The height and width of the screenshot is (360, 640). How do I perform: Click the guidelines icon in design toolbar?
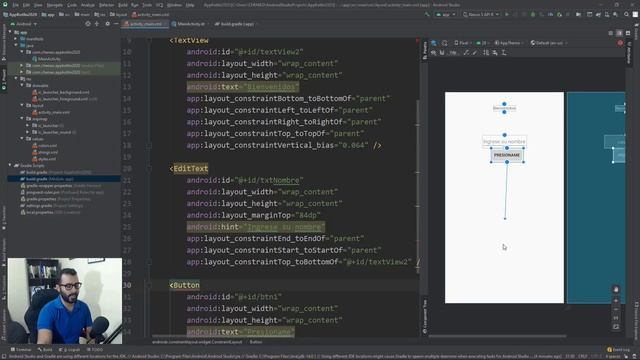[504, 53]
